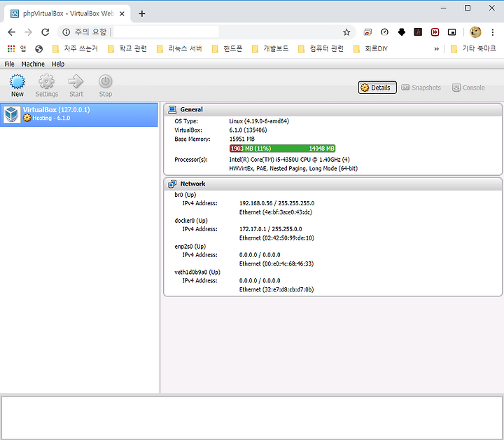The height and width of the screenshot is (440, 504).
Task: Bookmark this page with the star
Action: point(346,32)
